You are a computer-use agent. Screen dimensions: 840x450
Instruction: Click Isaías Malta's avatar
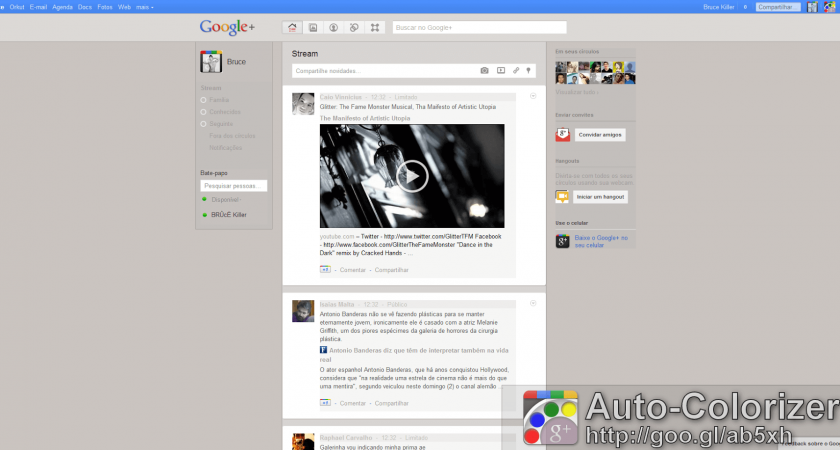coord(303,311)
